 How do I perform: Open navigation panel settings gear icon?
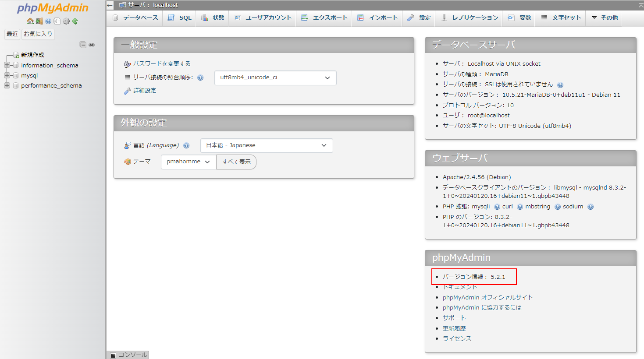(66, 21)
